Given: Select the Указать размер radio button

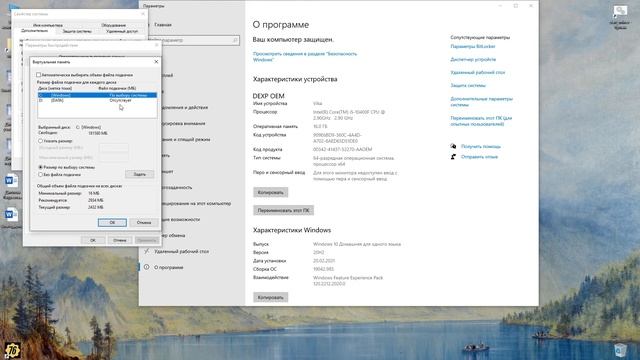Looking at the screenshot, I should click(x=40, y=141).
